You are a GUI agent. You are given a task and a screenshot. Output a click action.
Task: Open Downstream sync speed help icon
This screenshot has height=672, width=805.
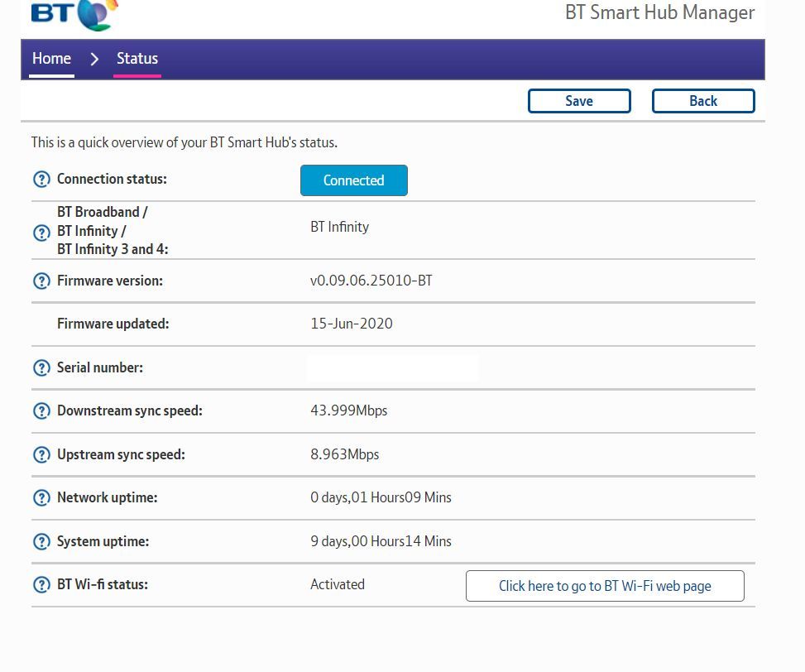click(x=41, y=411)
